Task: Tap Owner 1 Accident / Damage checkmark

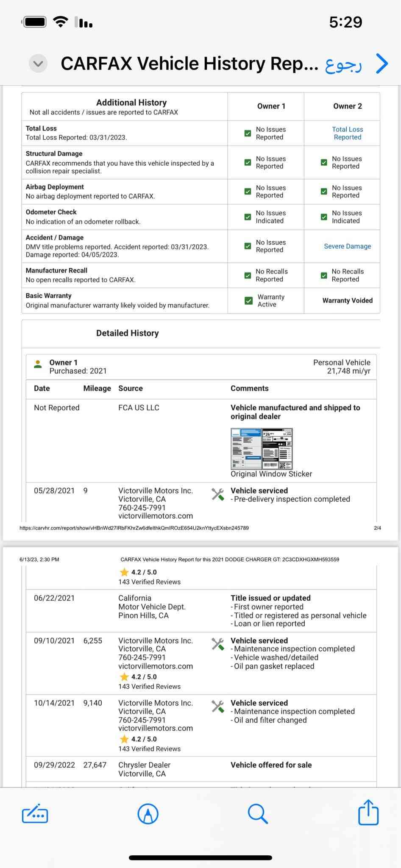Action: [x=248, y=246]
